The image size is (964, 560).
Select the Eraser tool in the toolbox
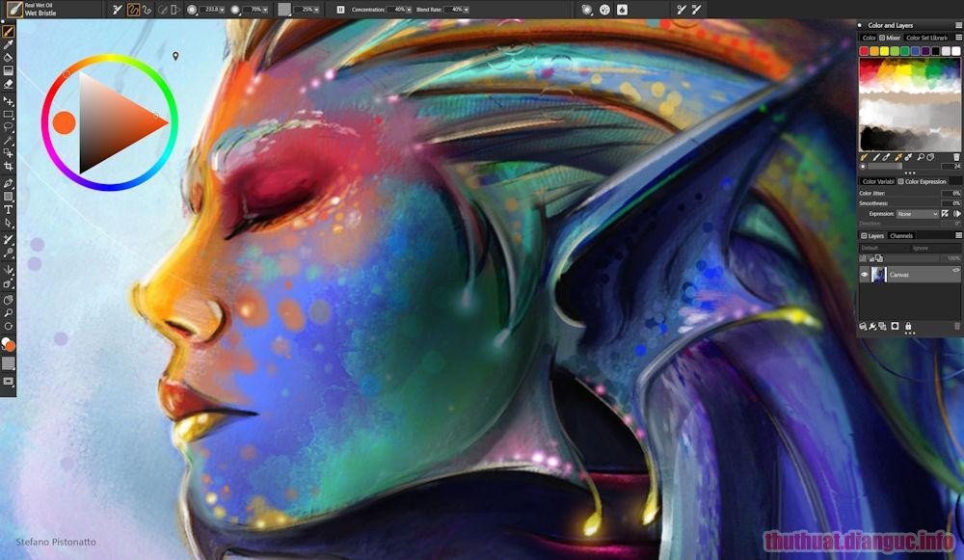click(8, 84)
